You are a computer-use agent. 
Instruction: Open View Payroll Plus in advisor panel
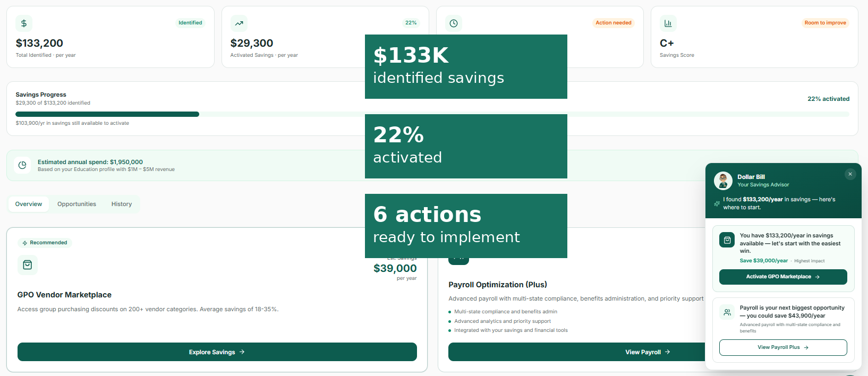[x=782, y=347]
